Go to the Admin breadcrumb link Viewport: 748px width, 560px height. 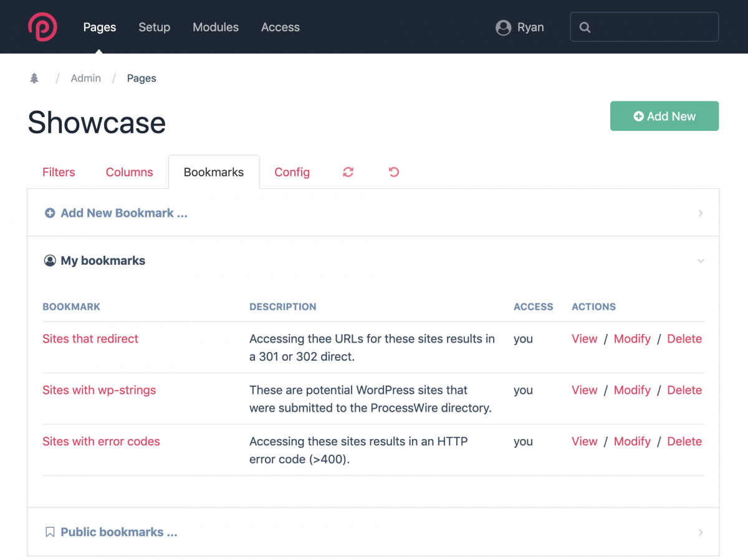pyautogui.click(x=86, y=78)
